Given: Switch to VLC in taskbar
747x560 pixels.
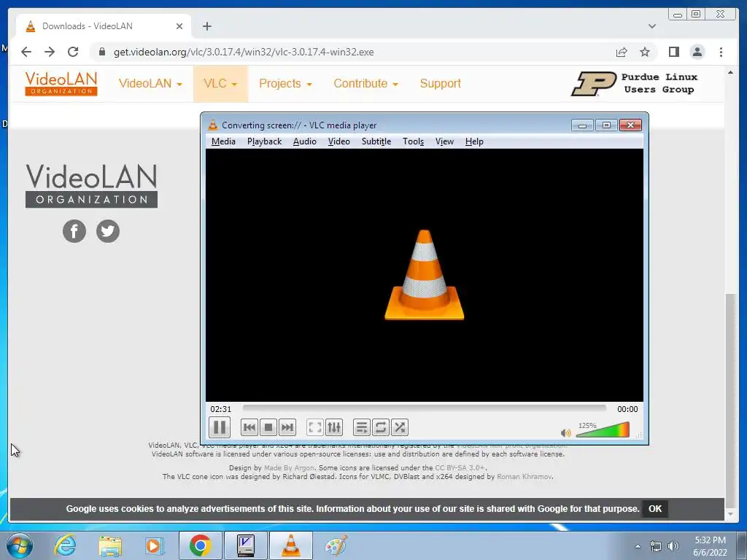Looking at the screenshot, I should point(291,545).
